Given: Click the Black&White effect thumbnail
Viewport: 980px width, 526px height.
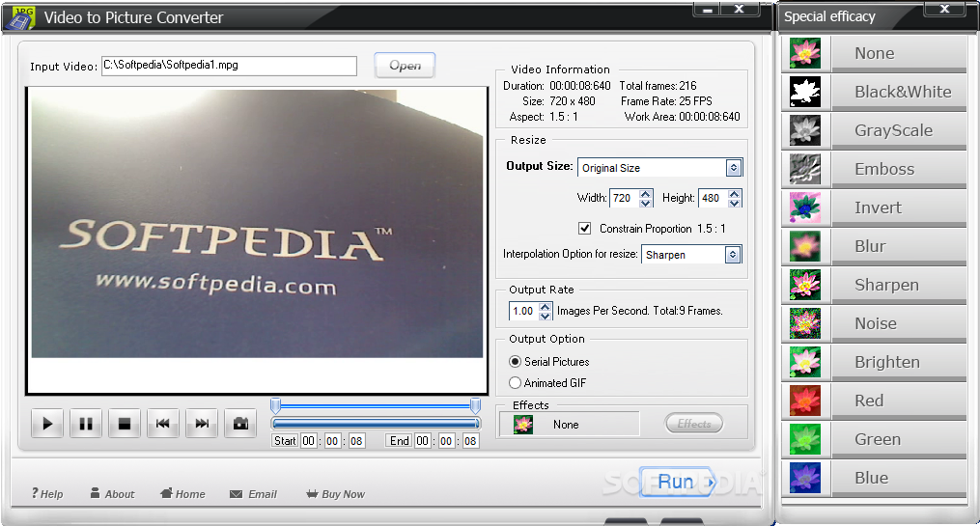Looking at the screenshot, I should 805,92.
